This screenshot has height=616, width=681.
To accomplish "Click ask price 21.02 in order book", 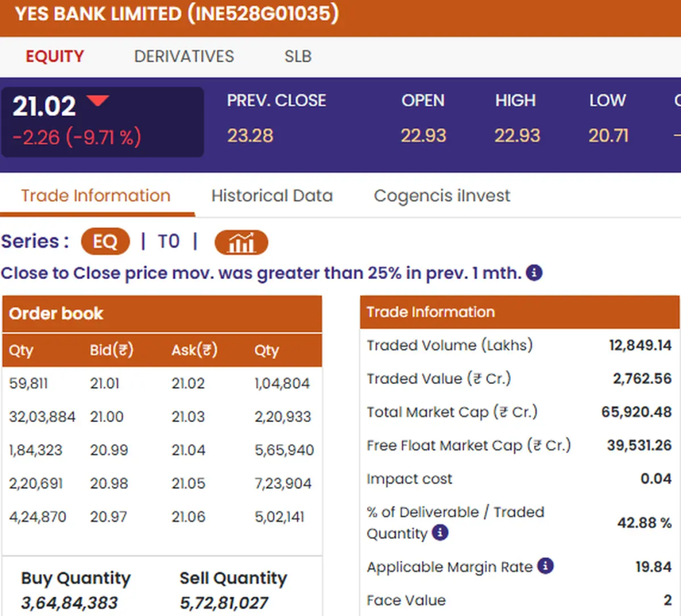I will tap(188, 383).
